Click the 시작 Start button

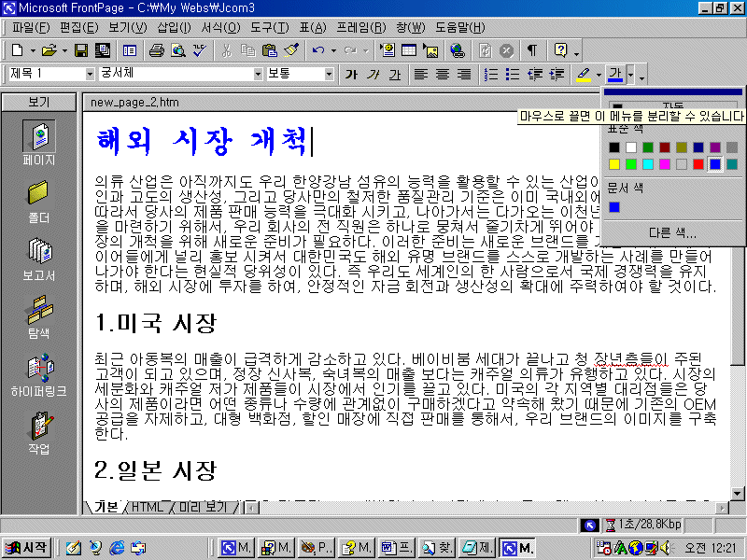click(x=27, y=548)
